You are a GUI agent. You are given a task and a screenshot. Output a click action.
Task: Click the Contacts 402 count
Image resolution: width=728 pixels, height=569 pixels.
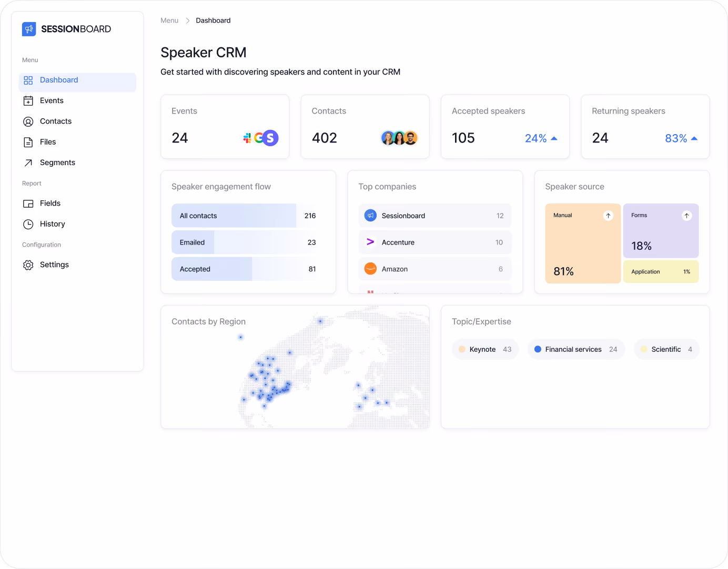tap(325, 138)
